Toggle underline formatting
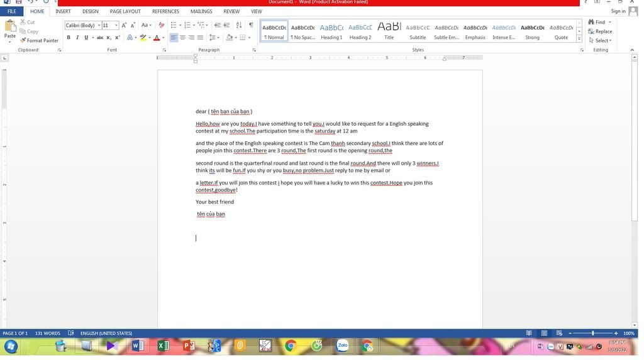Viewport: 644px width, 360px height. (86, 37)
